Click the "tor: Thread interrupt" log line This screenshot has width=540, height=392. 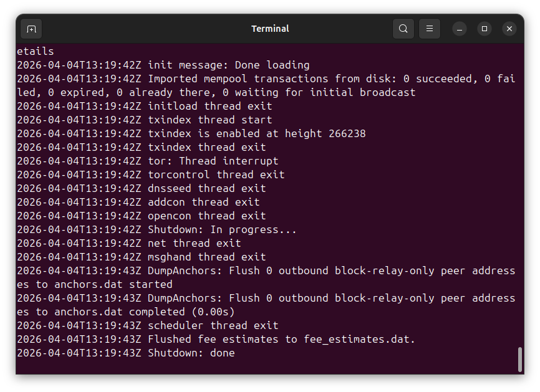[x=213, y=161]
